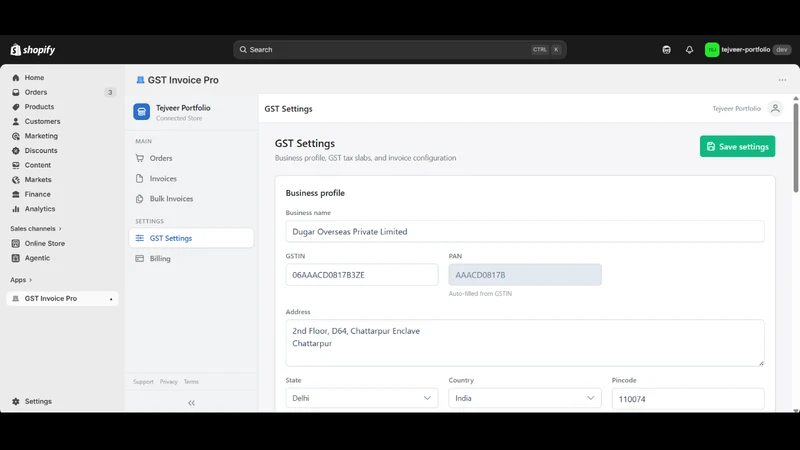This screenshot has width=800, height=450.
Task: Click the card icon beside Billing
Action: point(140,259)
